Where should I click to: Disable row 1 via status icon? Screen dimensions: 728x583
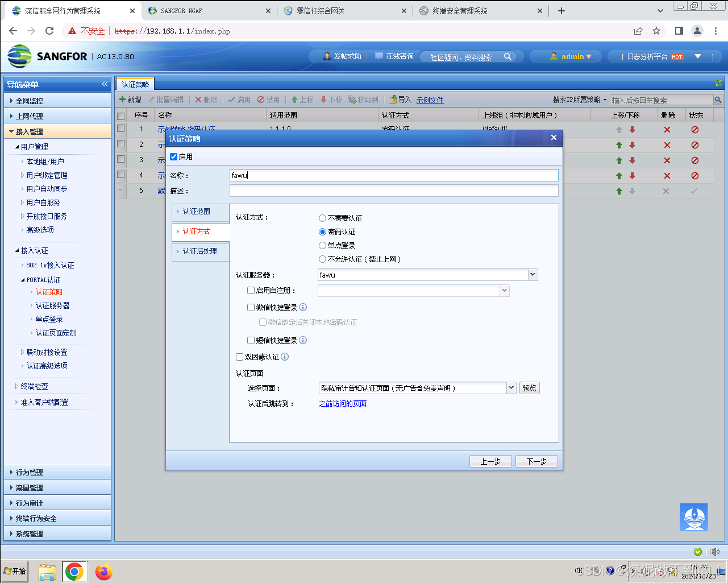click(694, 130)
